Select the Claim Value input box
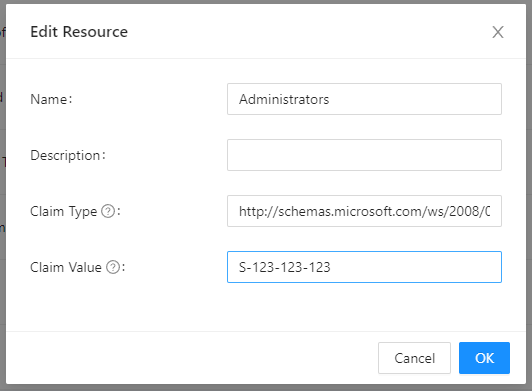 point(364,267)
